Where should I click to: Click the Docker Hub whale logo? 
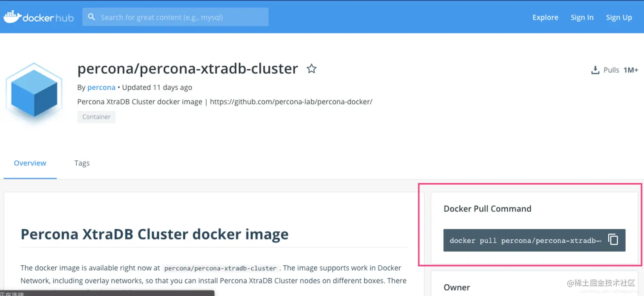tap(38, 17)
